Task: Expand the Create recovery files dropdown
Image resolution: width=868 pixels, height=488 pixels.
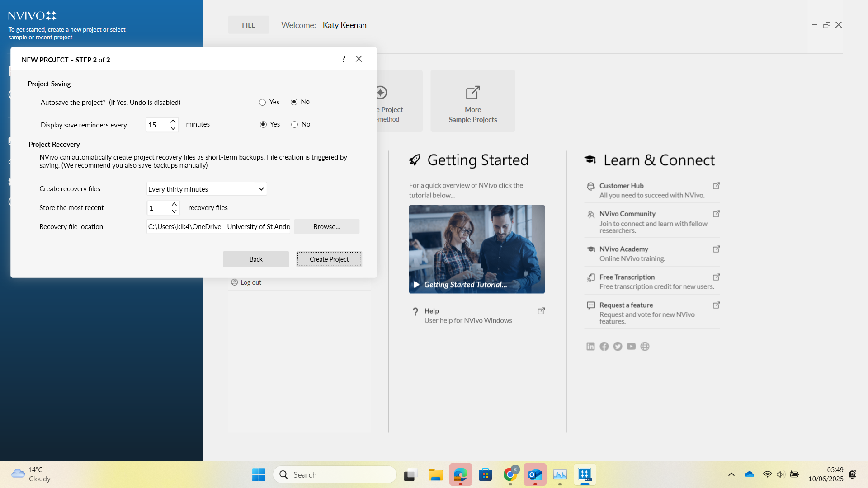Action: tap(261, 189)
